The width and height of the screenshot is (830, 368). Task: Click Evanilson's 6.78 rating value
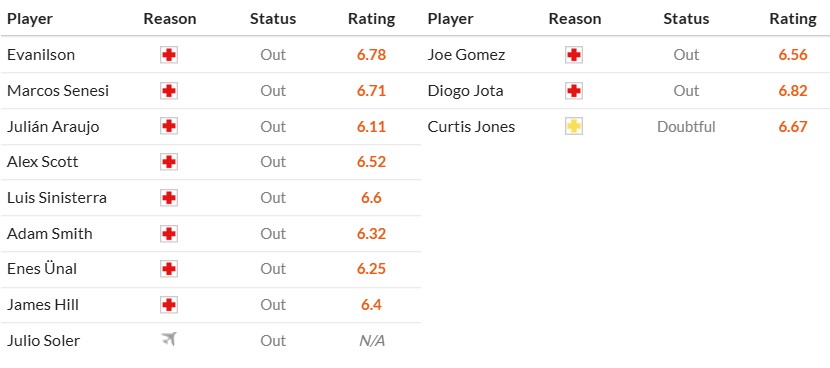371,55
